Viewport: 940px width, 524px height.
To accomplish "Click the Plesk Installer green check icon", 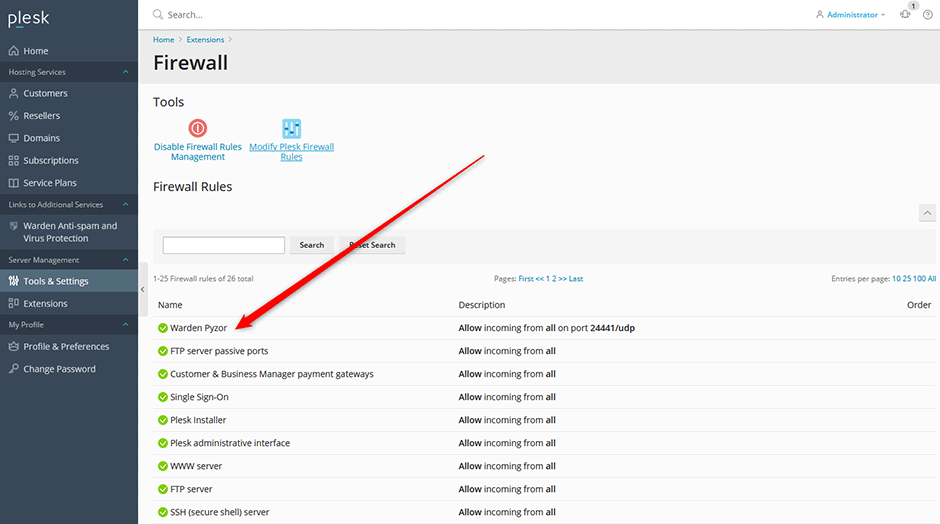I will coord(162,420).
